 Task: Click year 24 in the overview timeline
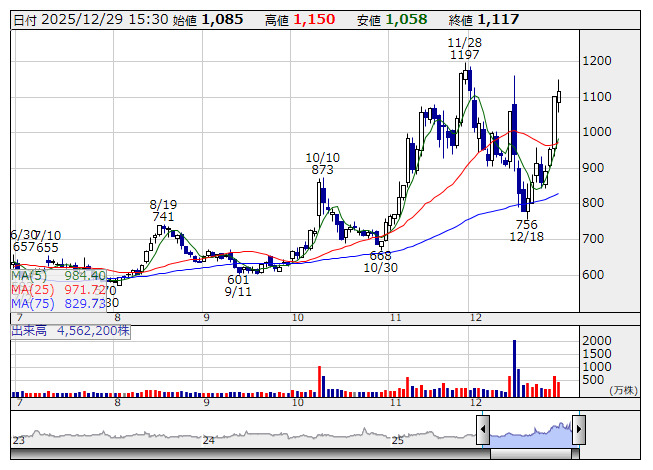(209, 440)
